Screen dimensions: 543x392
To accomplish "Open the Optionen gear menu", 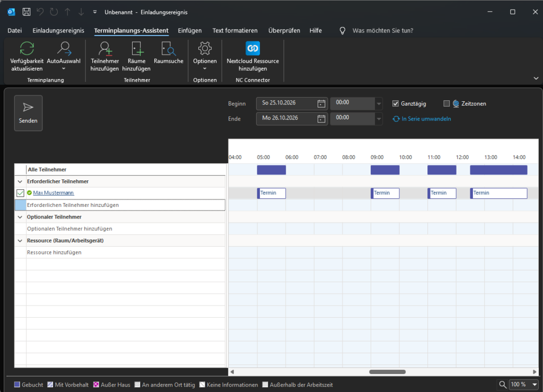I will pos(205,56).
